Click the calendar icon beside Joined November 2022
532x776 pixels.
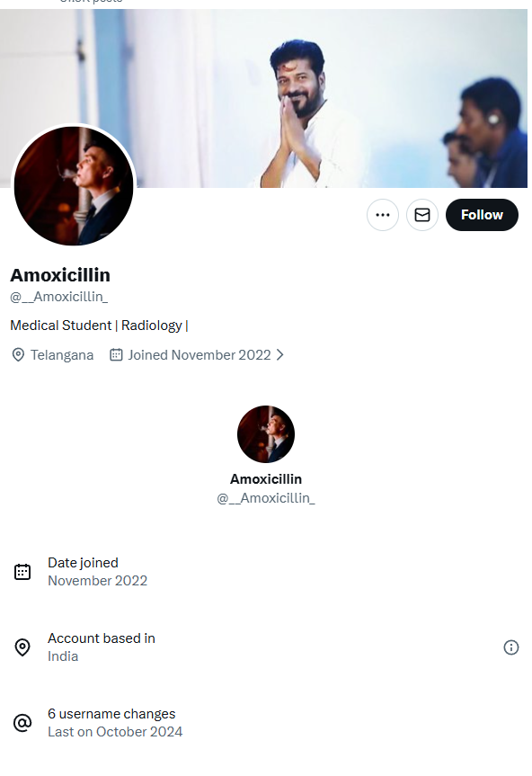pyautogui.click(x=116, y=355)
